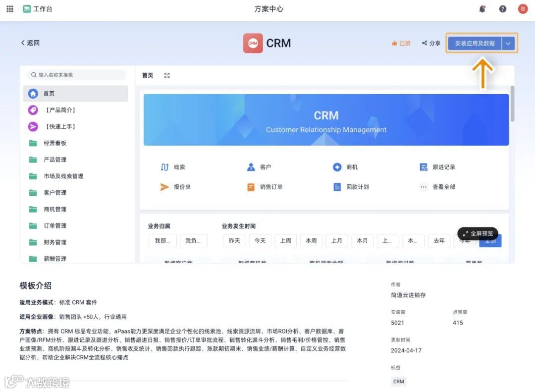Viewport: 535px width, 392px height.
Task: Open the app grid launcher icon
Action: pyautogui.click(x=10, y=9)
